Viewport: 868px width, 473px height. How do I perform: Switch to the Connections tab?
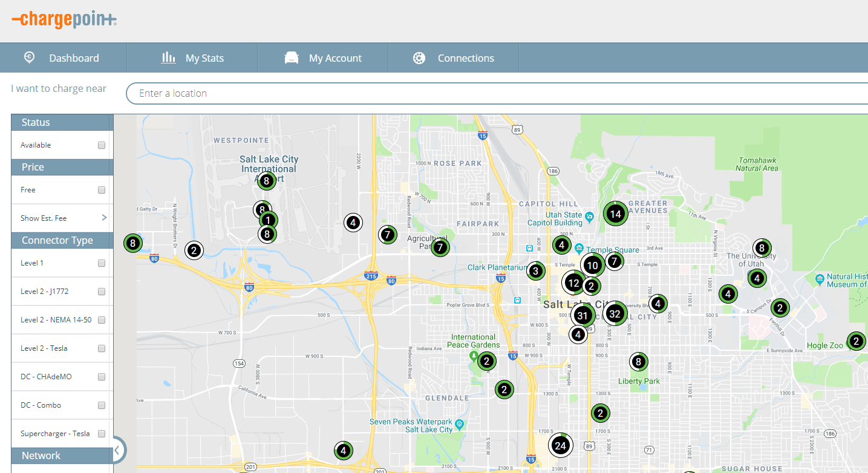454,58
